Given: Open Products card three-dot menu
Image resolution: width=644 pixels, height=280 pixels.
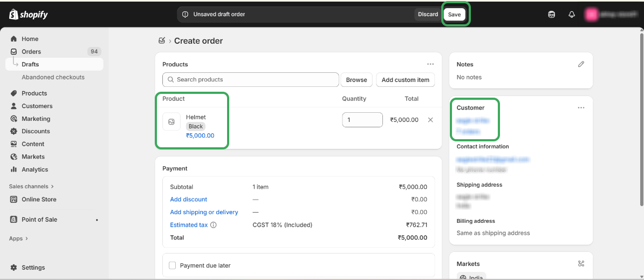Looking at the screenshot, I should point(430,64).
